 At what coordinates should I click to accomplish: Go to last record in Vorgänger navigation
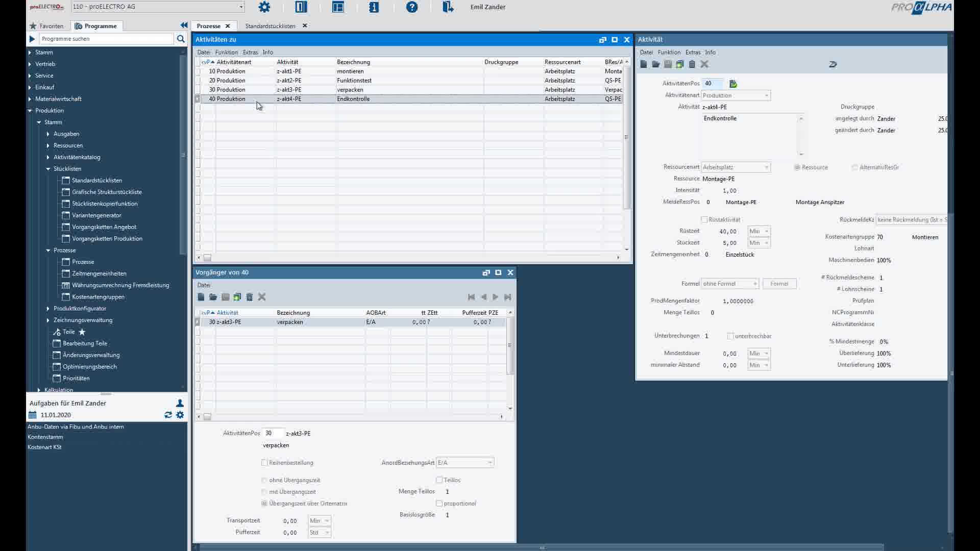(507, 297)
